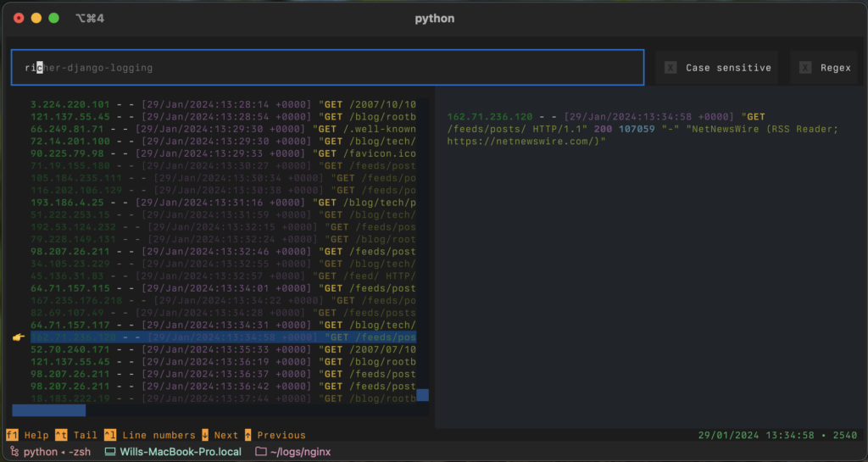The height and width of the screenshot is (462, 868).
Task: Select log line from 52.70.240.171
Action: [x=223, y=350]
